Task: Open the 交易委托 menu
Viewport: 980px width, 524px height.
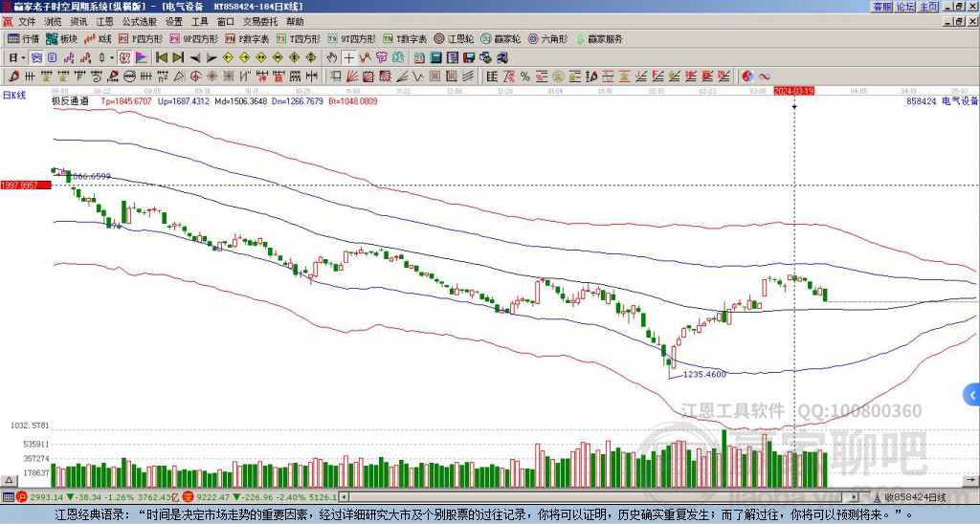Action: tap(260, 22)
